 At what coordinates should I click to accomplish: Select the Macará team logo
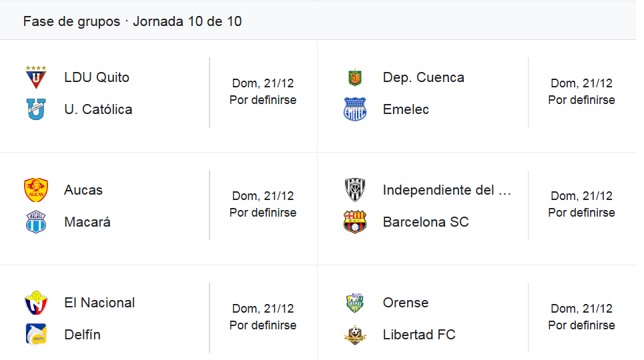[36, 222]
